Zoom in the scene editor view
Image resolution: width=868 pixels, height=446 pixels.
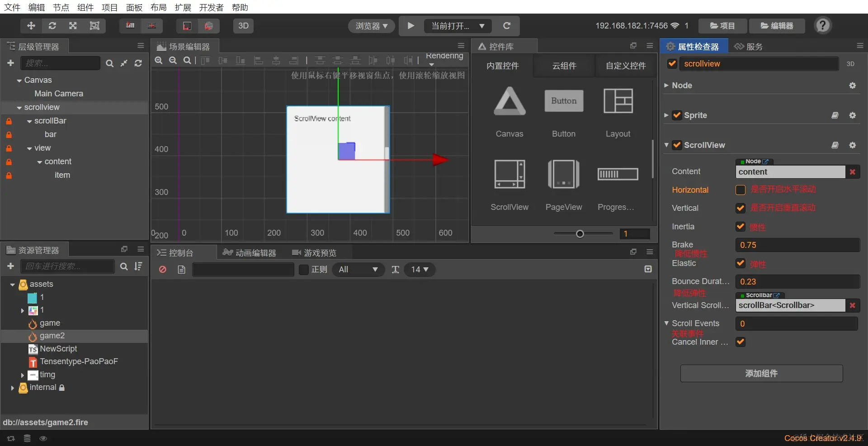[x=159, y=60]
